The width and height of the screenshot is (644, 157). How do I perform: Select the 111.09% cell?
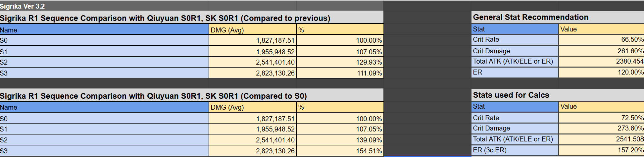pyautogui.click(x=340, y=73)
